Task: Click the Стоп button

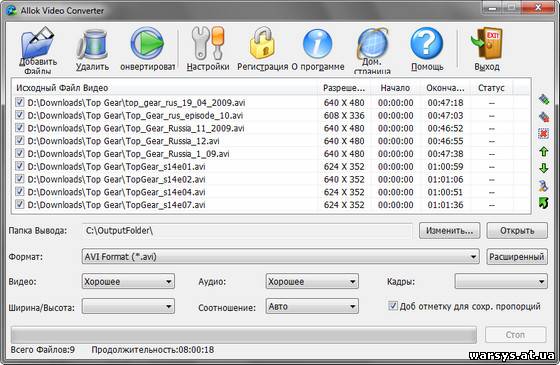Action: pos(515,335)
